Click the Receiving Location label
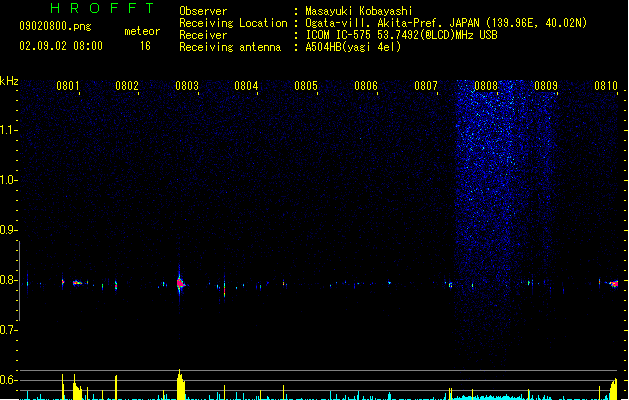 [233, 23]
